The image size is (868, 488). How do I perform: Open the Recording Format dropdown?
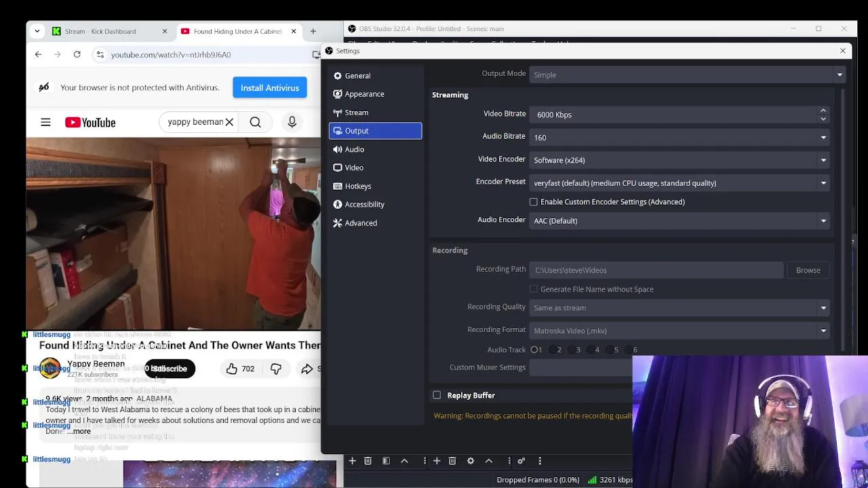point(679,331)
